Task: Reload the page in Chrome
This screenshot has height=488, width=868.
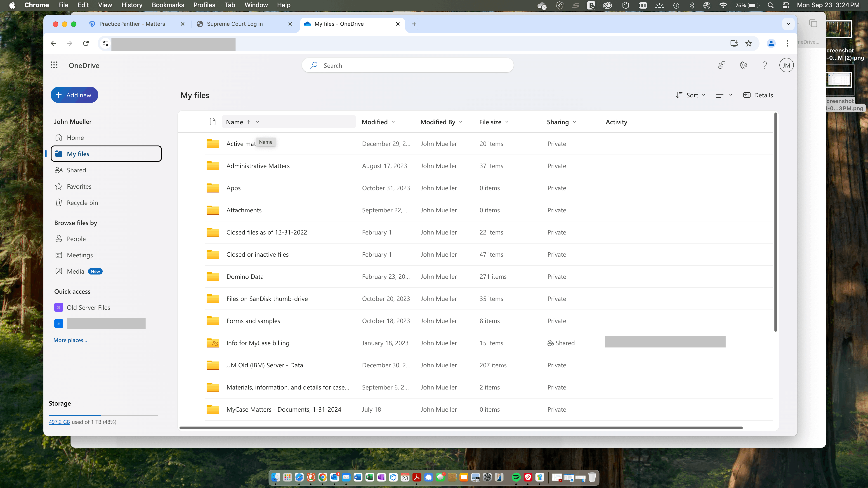Action: click(86, 43)
